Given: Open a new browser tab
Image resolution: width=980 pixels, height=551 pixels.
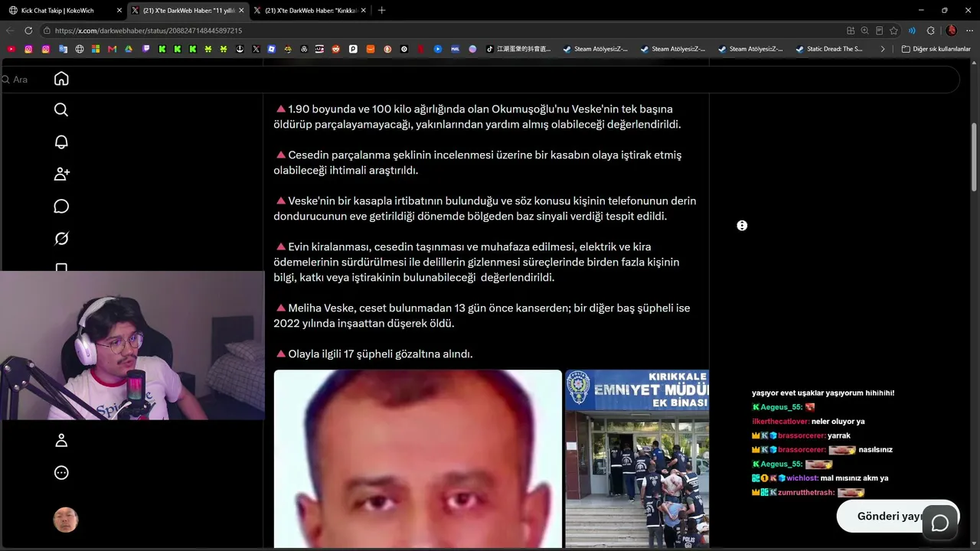Looking at the screenshot, I should click(x=381, y=10).
